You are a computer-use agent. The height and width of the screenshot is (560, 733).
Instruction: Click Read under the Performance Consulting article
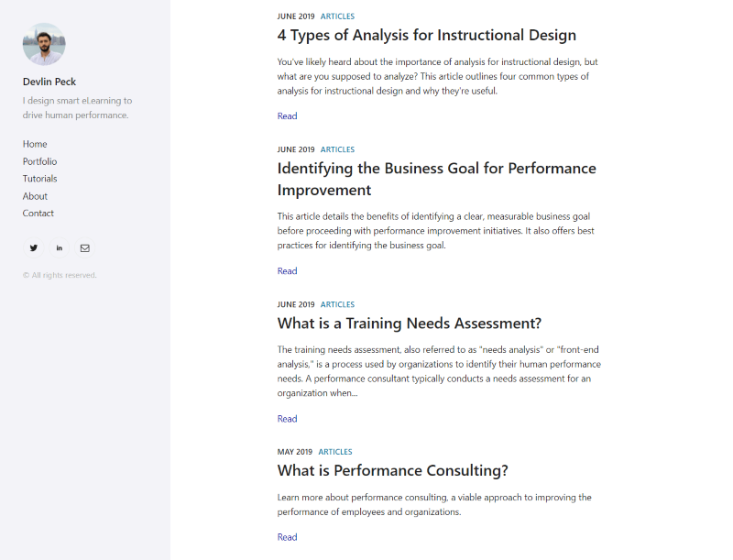[287, 536]
